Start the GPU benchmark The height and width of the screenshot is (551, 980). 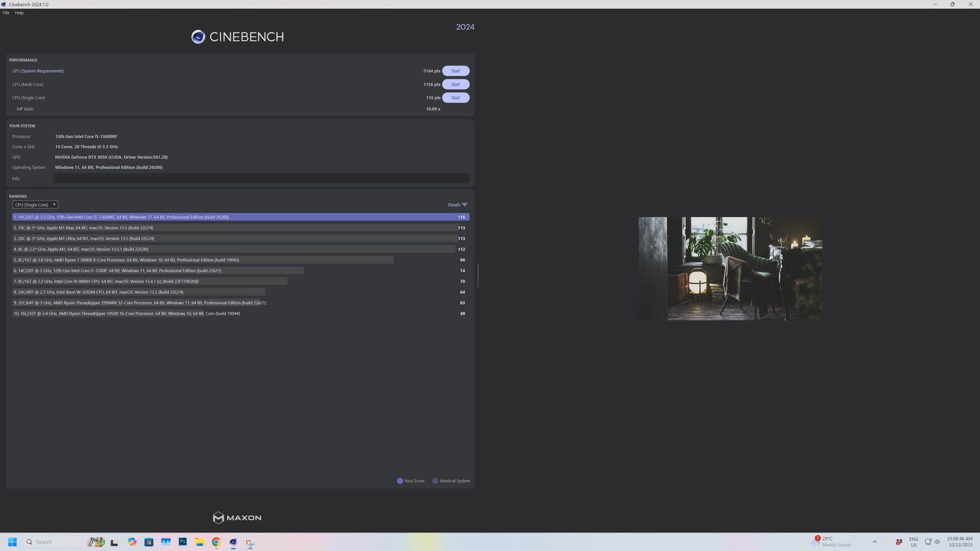455,71
